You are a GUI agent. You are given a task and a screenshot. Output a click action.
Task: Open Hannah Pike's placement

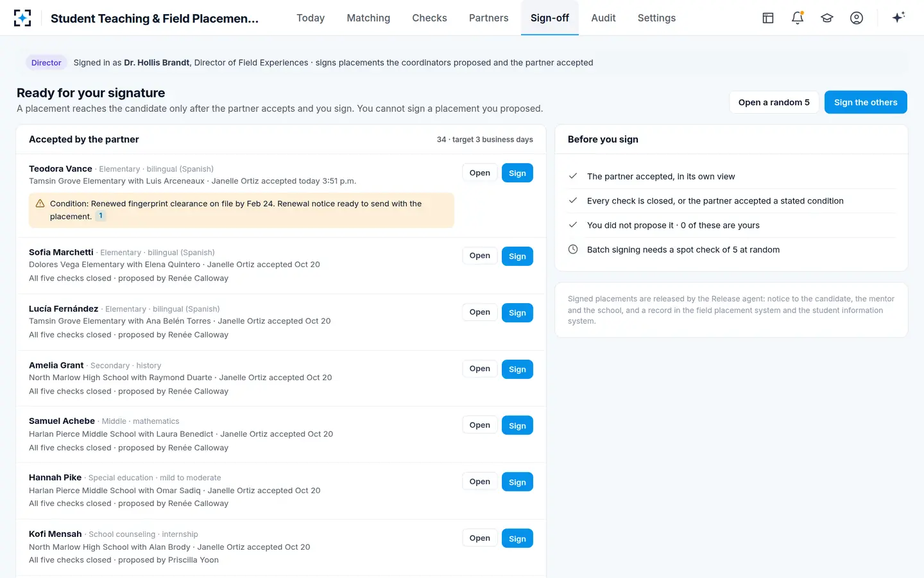tap(479, 482)
